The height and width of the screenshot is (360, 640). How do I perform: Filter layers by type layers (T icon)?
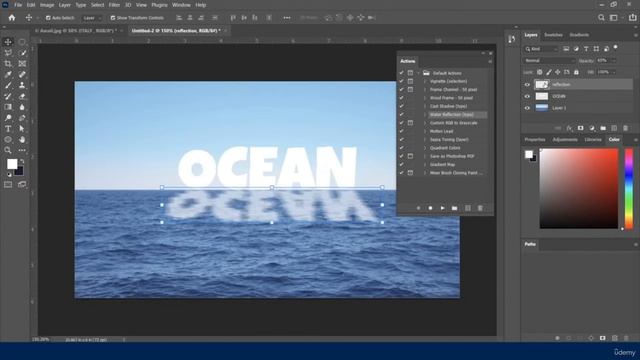coord(586,49)
